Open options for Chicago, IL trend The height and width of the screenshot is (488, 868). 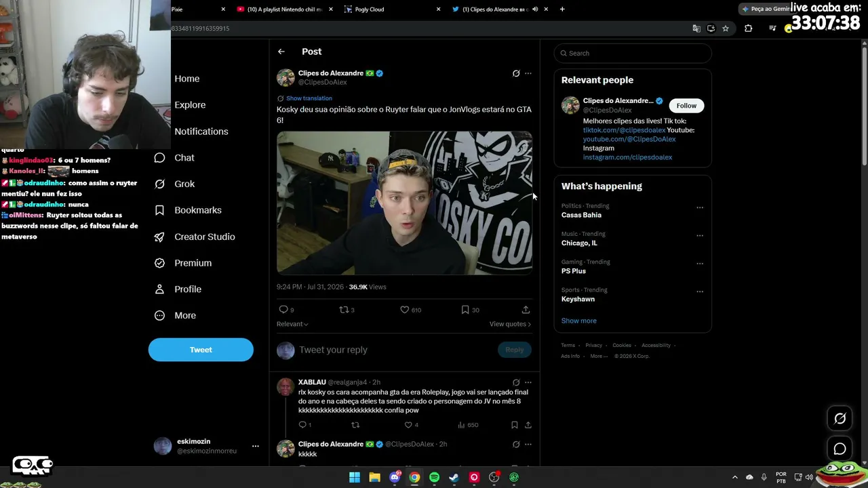pyautogui.click(x=700, y=235)
